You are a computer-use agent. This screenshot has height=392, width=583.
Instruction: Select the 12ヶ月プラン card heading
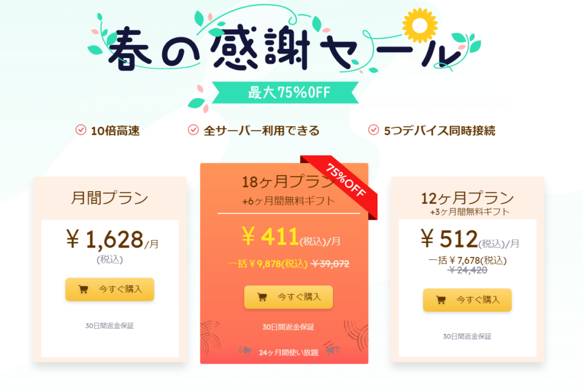click(x=467, y=198)
